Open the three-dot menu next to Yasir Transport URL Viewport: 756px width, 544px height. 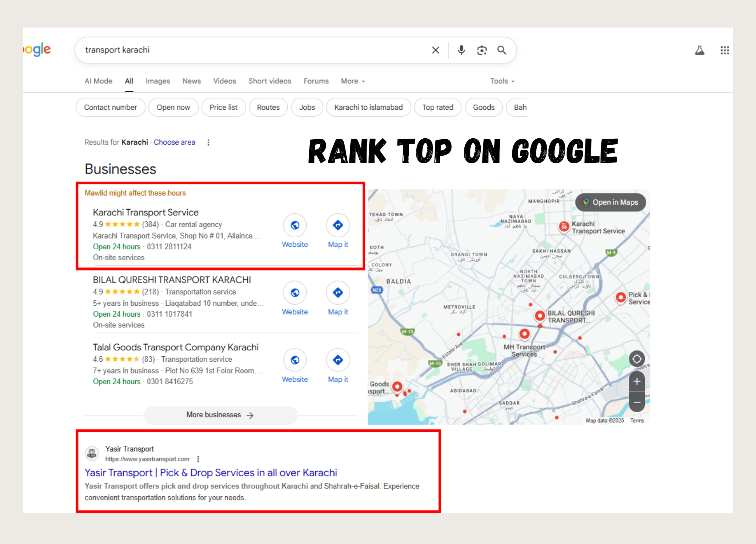[x=198, y=459]
